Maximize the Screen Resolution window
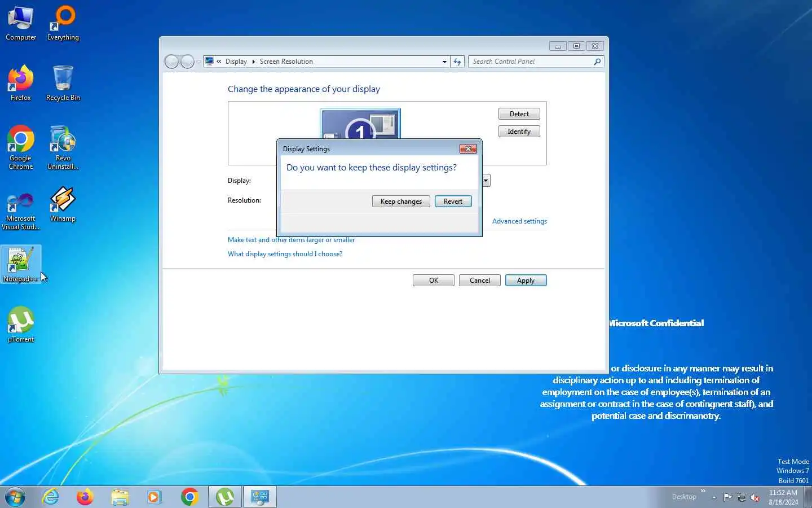Viewport: 812px width, 508px height. [576, 46]
